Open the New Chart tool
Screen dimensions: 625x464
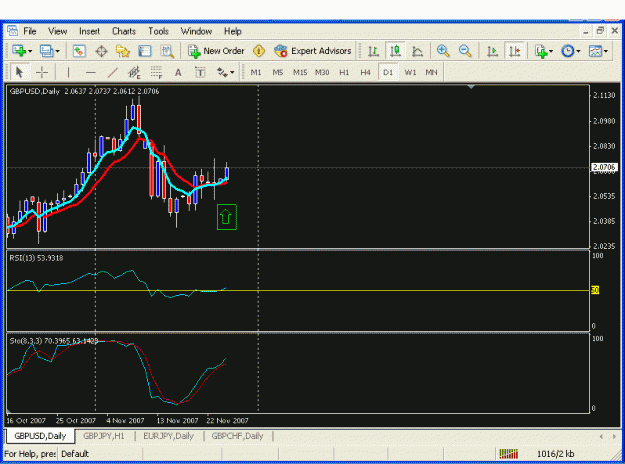point(18,51)
